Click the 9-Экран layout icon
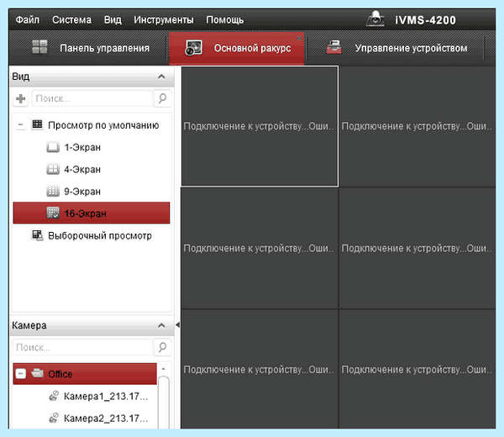The image size is (504, 437). click(53, 192)
